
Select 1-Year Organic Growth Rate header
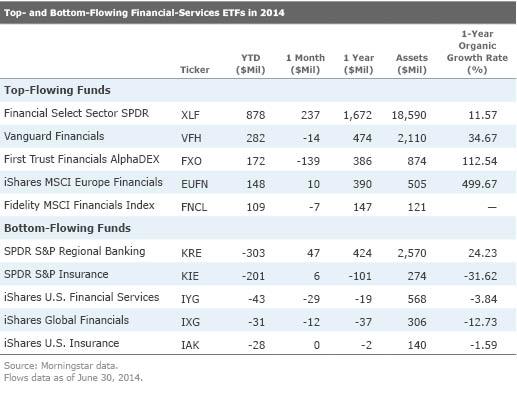pyautogui.click(x=477, y=52)
